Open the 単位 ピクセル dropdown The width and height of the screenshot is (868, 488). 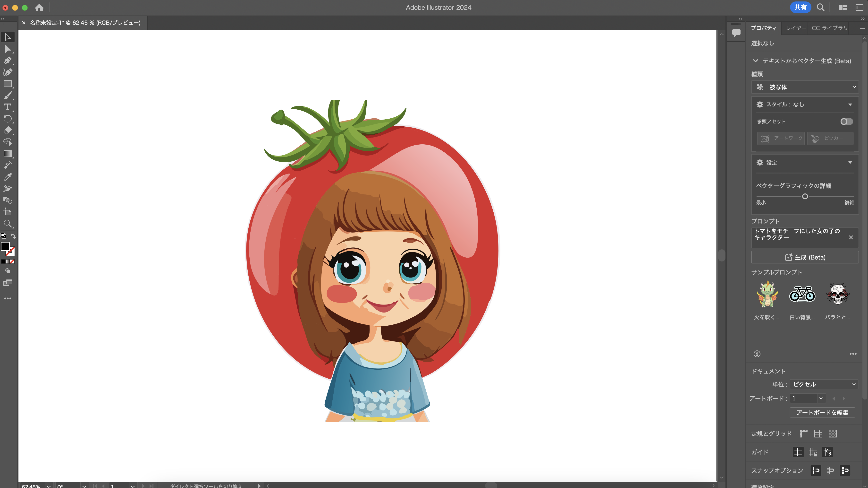(824, 384)
